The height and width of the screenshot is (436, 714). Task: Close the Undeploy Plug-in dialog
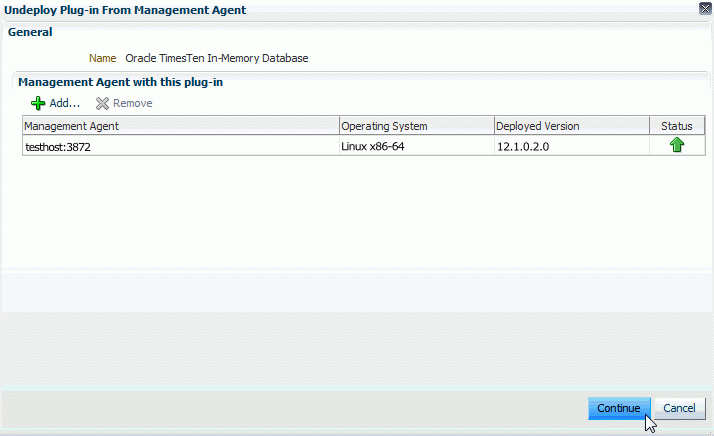pyautogui.click(x=705, y=8)
